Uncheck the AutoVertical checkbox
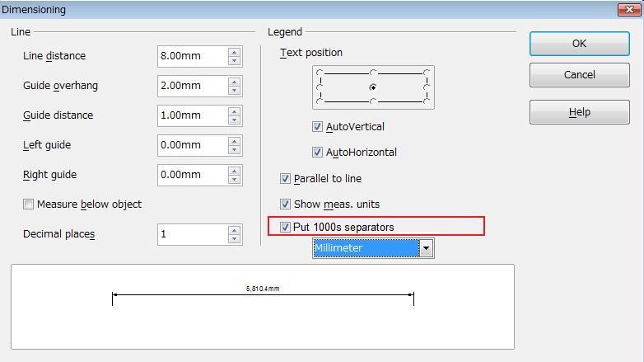644x362 pixels. [x=318, y=127]
